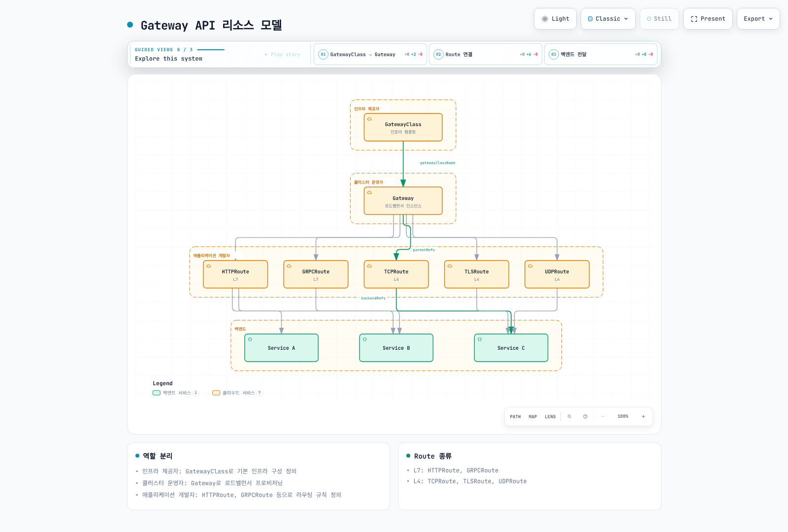The height and width of the screenshot is (532, 788).
Task: Select the UDPRoute node
Action: 557,274
